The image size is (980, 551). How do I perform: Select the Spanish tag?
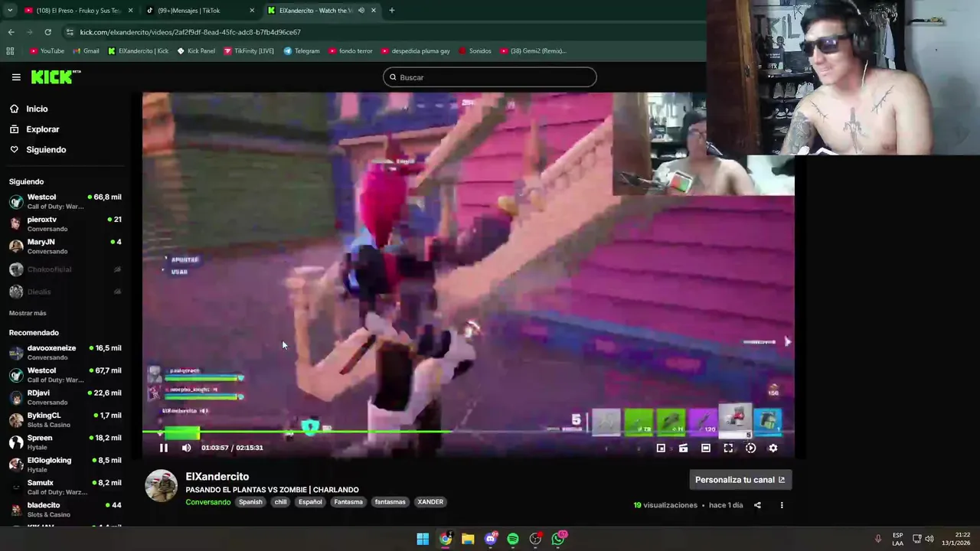[250, 502]
